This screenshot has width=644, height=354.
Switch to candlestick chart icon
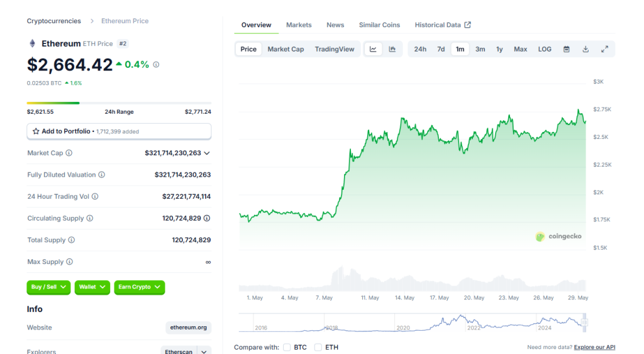pos(392,49)
